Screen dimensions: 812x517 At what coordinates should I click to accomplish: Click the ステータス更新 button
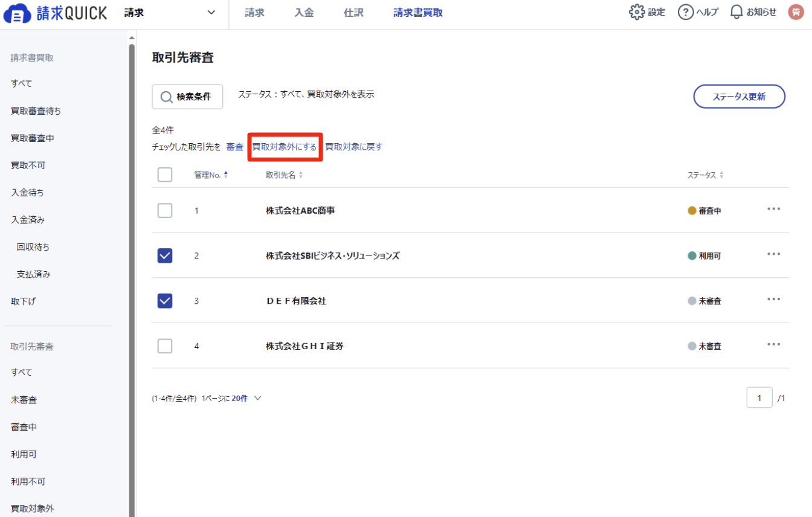739,97
